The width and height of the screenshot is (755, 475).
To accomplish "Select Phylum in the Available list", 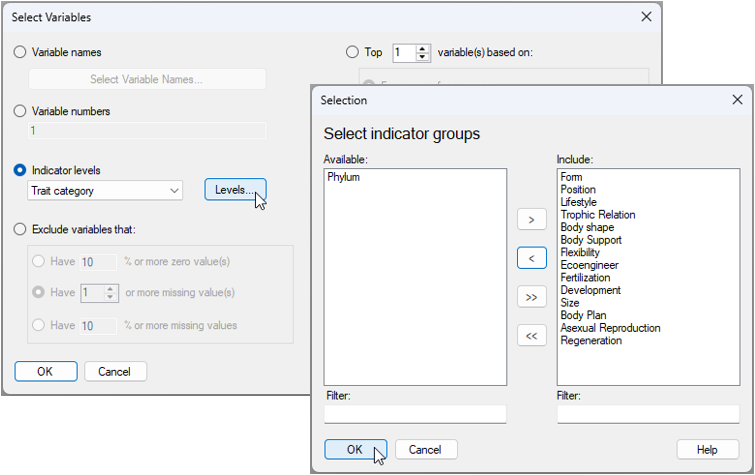I will pyautogui.click(x=343, y=177).
